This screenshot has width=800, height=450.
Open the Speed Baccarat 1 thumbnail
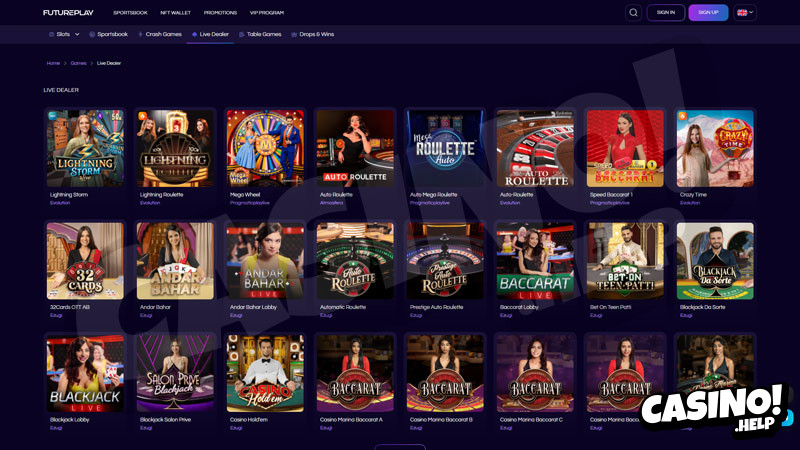[x=625, y=148]
